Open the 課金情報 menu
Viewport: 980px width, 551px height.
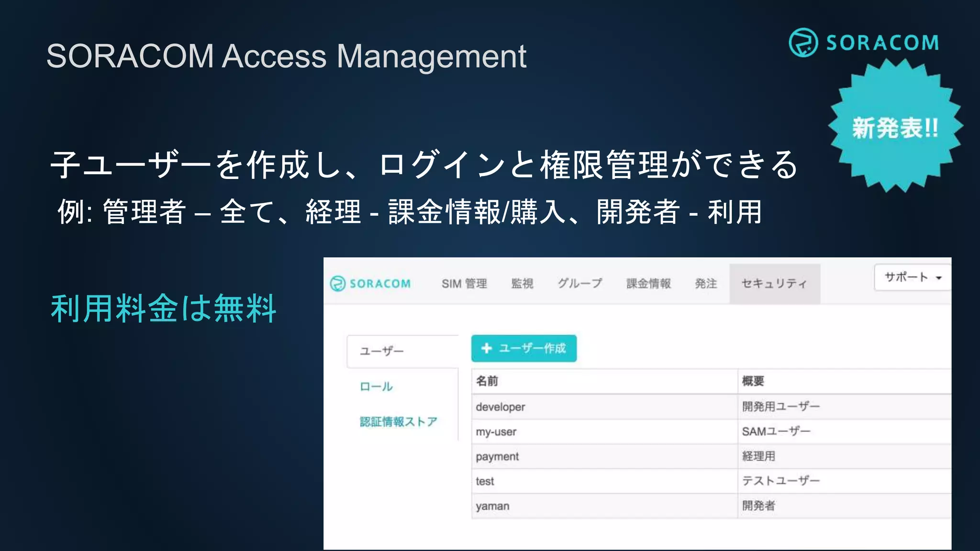(x=648, y=284)
